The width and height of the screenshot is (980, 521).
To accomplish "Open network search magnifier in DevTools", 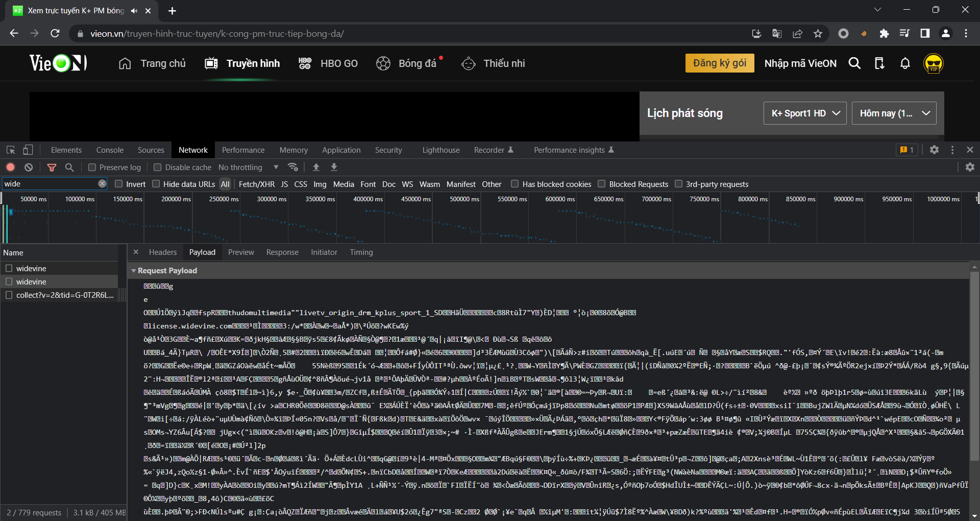I will (x=69, y=167).
